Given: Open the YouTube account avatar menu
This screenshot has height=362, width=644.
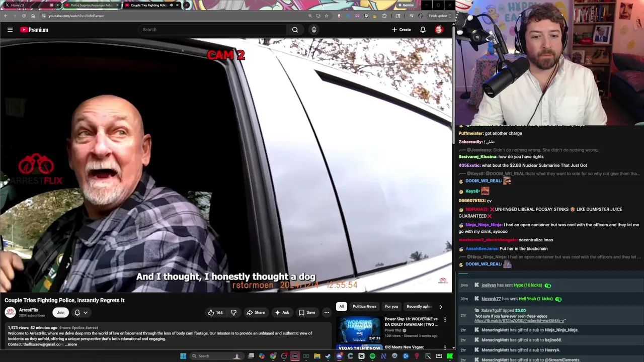Looking at the screenshot, I should (439, 30).
